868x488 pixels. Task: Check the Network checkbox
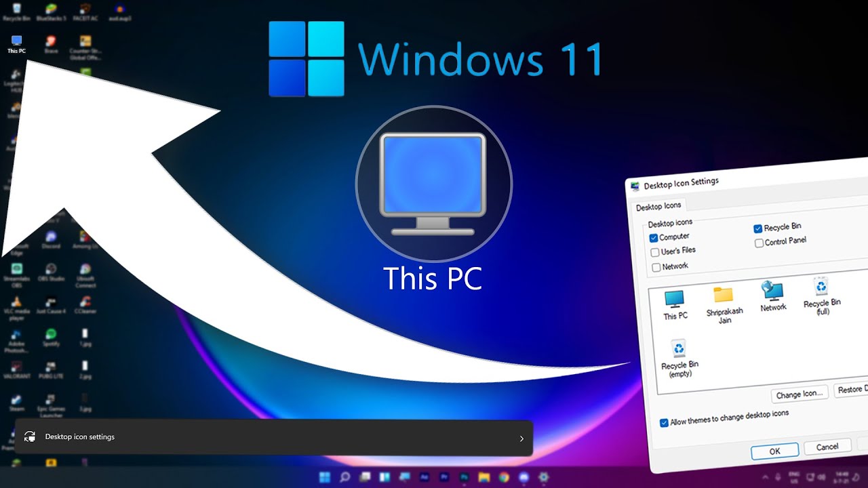pos(656,268)
